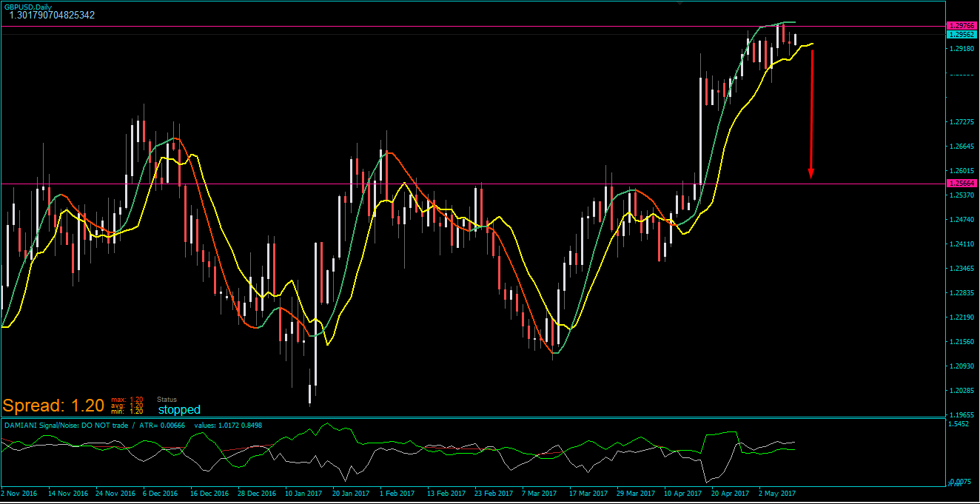The image size is (980, 504).
Task: Click the 20 Jan 2017 date label
Action: tap(351, 493)
